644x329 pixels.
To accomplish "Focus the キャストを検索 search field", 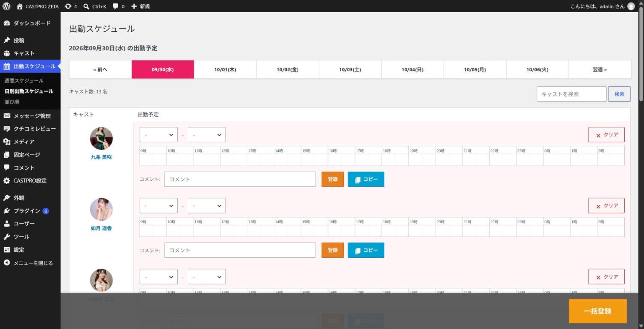I will tap(571, 94).
